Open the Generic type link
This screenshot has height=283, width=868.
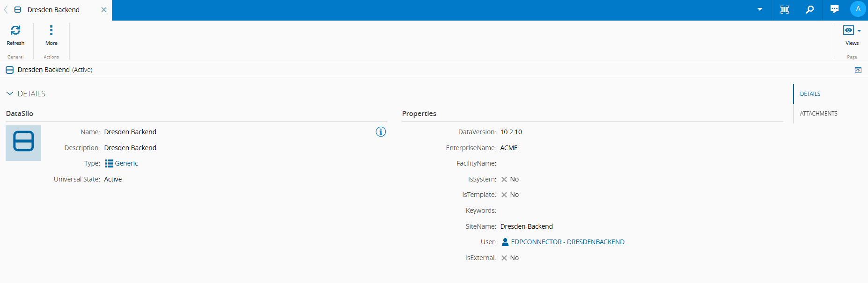[126, 163]
